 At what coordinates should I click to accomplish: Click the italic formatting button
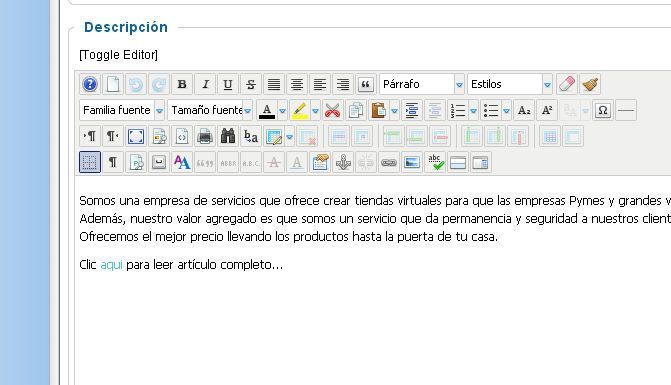pyautogui.click(x=205, y=84)
